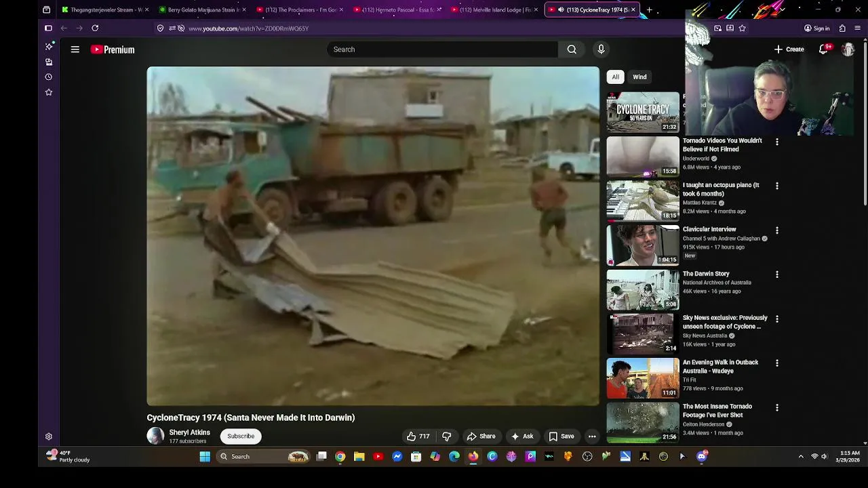Reload the current browser page
Screen dimensions: 868x488
(x=95, y=28)
